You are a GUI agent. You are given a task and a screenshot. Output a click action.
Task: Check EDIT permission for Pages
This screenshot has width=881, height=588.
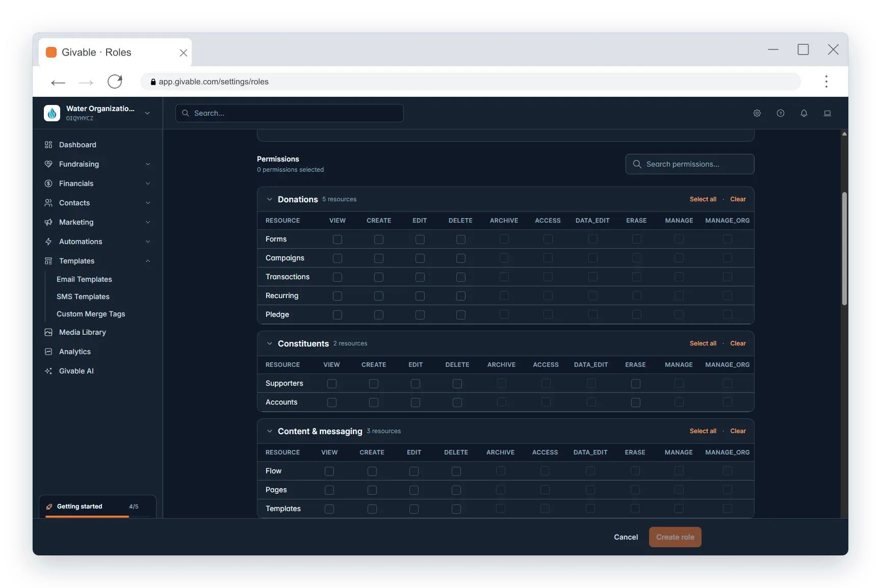pos(414,490)
